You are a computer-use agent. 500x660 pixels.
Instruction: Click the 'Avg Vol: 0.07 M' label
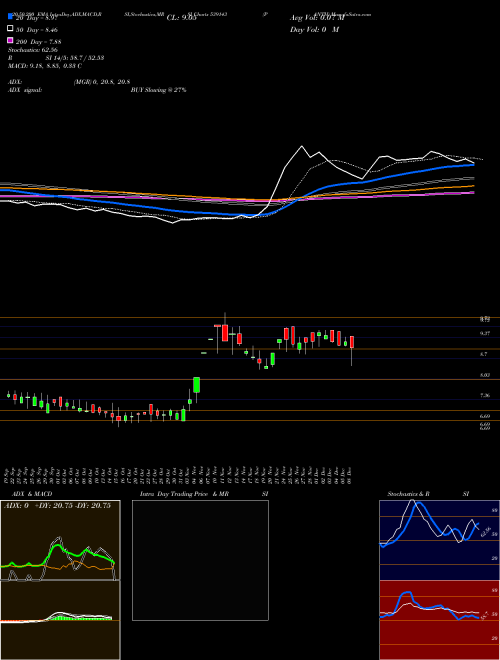[317, 18]
